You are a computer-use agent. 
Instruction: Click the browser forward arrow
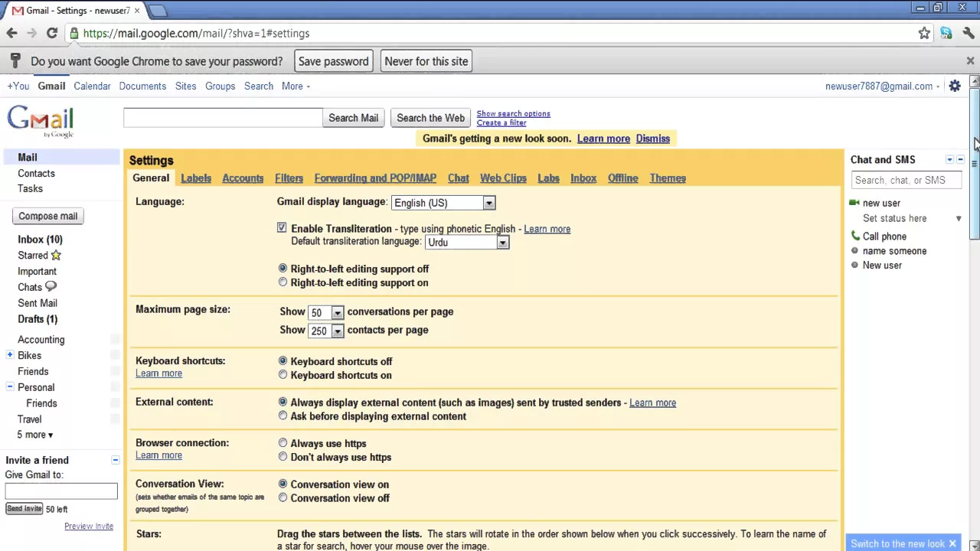click(31, 33)
